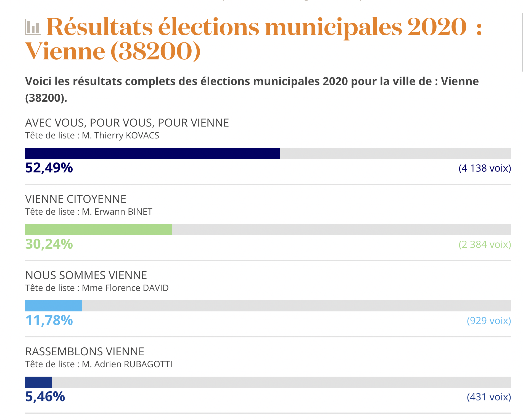Click the bar chart icon beside the title
This screenshot has width=523, height=420.
pyautogui.click(x=33, y=27)
